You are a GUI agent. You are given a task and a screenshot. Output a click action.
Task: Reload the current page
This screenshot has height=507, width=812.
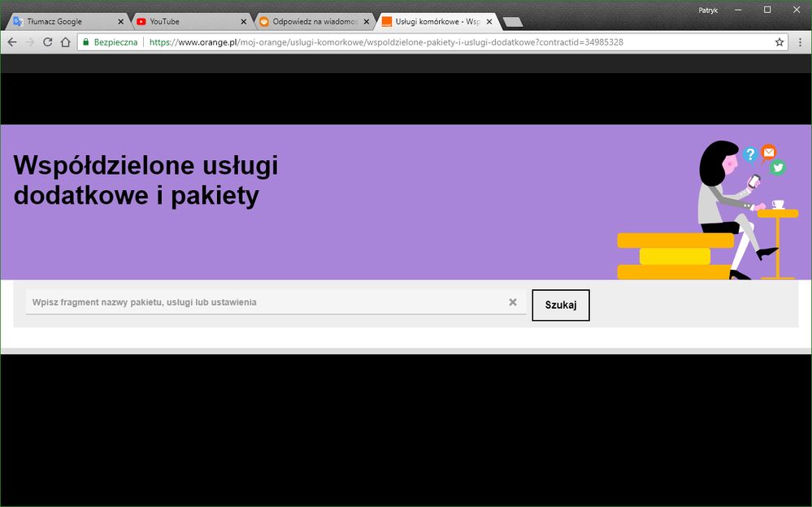[x=48, y=42]
